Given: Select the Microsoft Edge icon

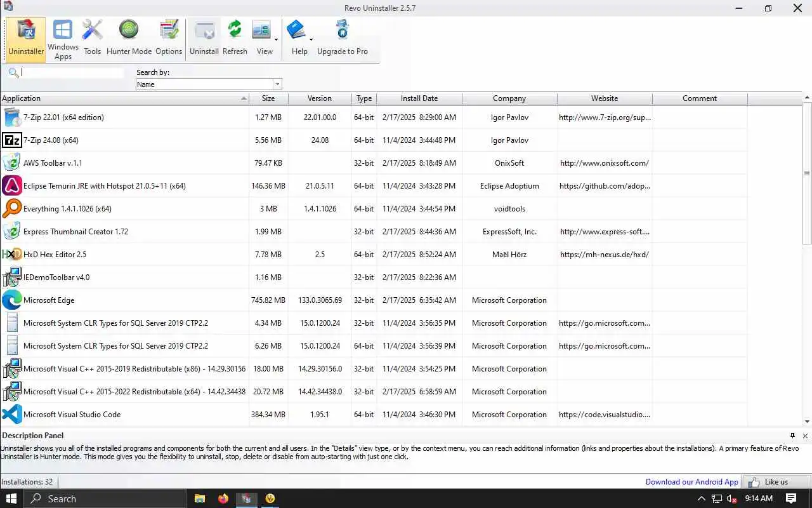Looking at the screenshot, I should (x=12, y=300).
